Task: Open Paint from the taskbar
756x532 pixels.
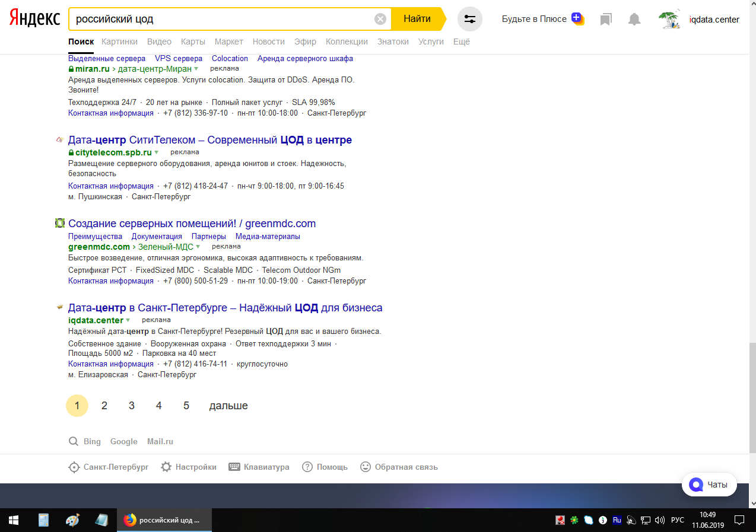Action: point(72,520)
